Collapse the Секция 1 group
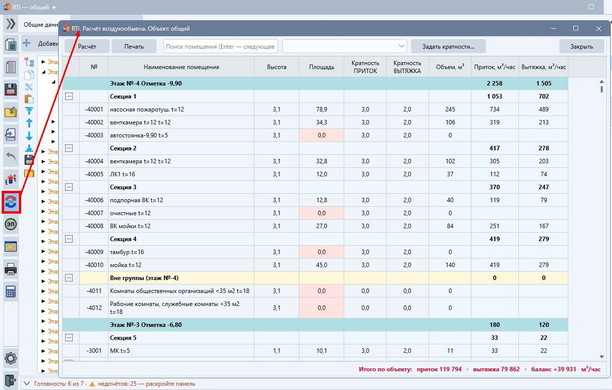The image size is (612, 390). pos(69,96)
